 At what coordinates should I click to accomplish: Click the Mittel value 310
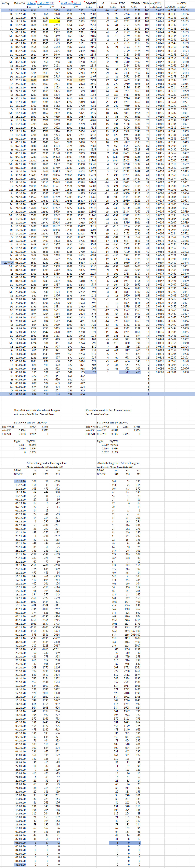pyautogui.click(x=116, y=470)
